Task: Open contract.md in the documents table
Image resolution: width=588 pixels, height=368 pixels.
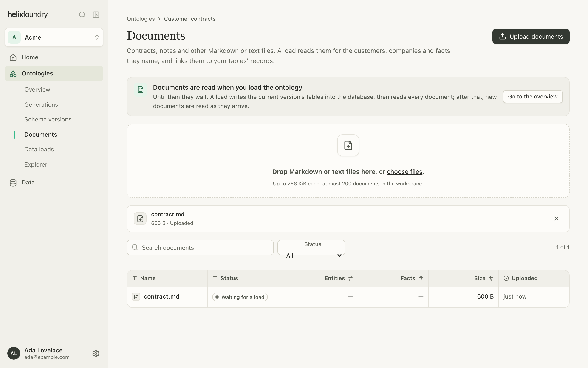Action: click(161, 296)
